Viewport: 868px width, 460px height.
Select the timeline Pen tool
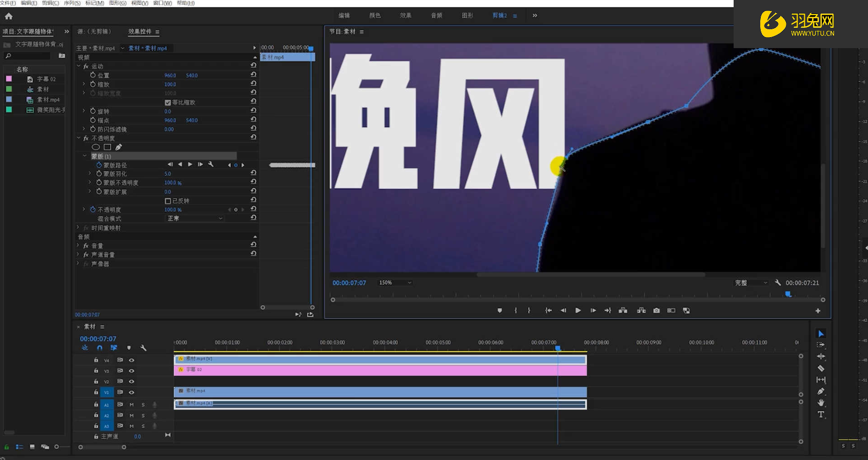[x=821, y=392]
